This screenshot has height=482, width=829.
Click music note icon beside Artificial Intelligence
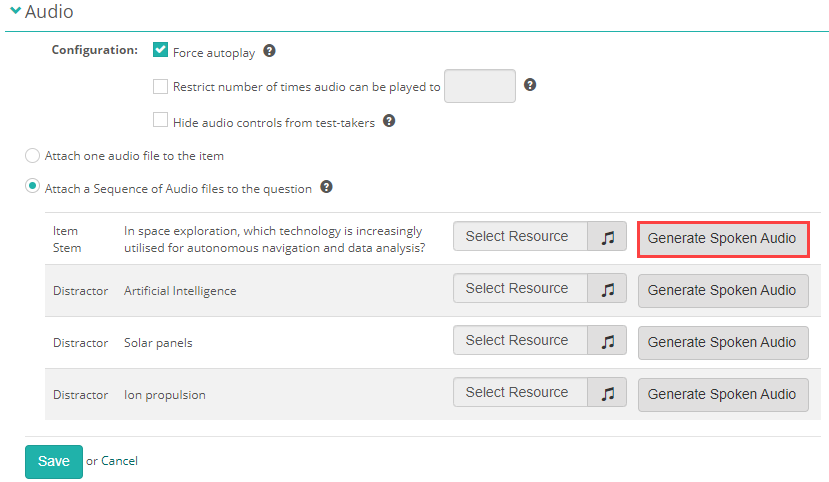[607, 289]
